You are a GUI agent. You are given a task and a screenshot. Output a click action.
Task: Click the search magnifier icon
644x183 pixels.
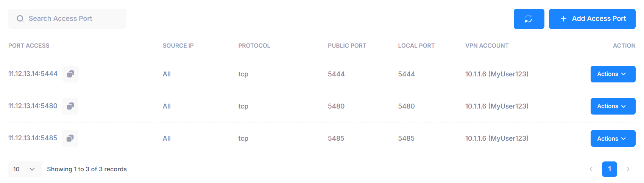(20, 19)
